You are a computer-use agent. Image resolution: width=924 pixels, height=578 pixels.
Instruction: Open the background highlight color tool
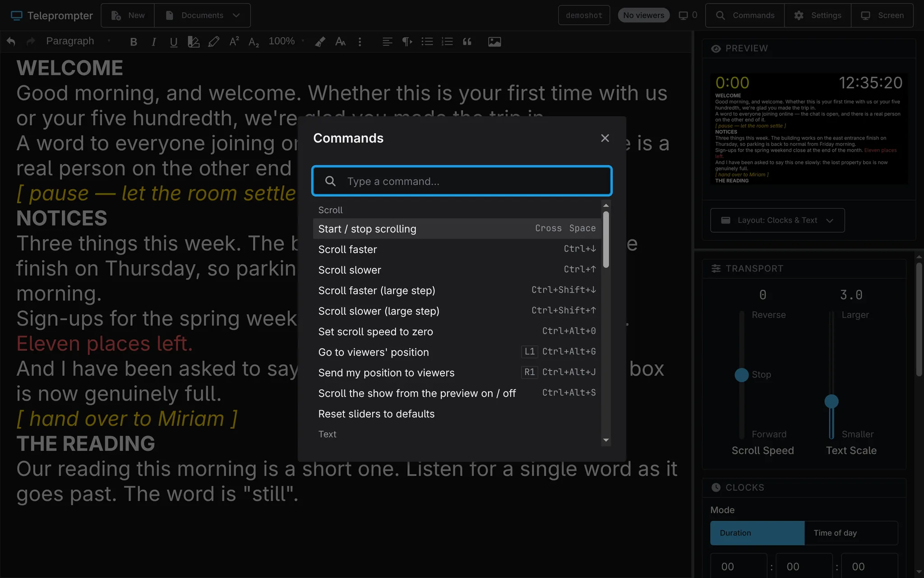coord(194,42)
